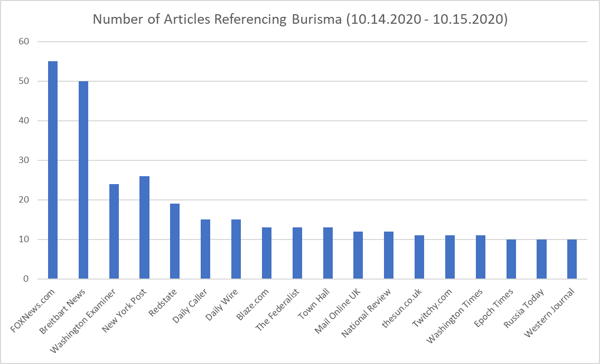
Task: Select the Russia Today bar
Action: pos(541,259)
